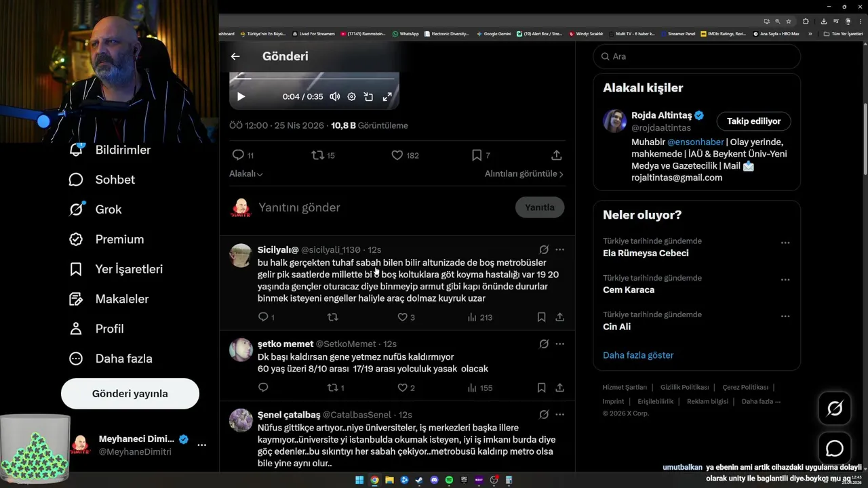Viewport: 868px width, 488px height.
Task: Click the video progress bar
Action: coord(314,79)
